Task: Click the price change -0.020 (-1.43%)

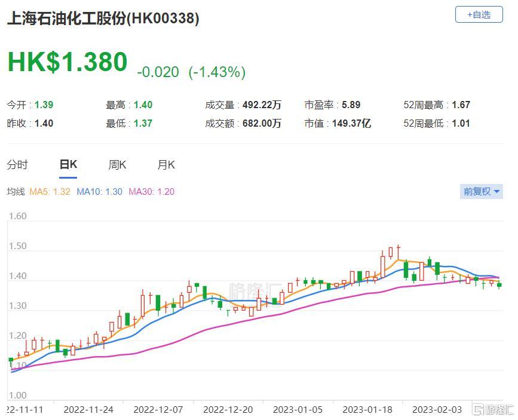Action: 191,72
